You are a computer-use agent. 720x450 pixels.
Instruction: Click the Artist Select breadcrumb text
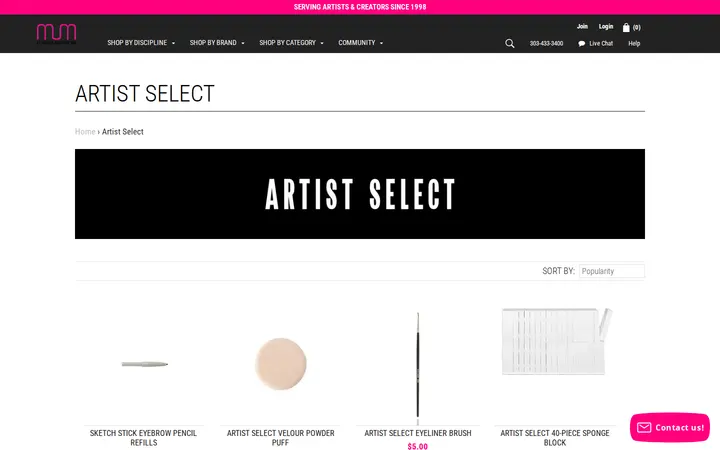point(123,132)
